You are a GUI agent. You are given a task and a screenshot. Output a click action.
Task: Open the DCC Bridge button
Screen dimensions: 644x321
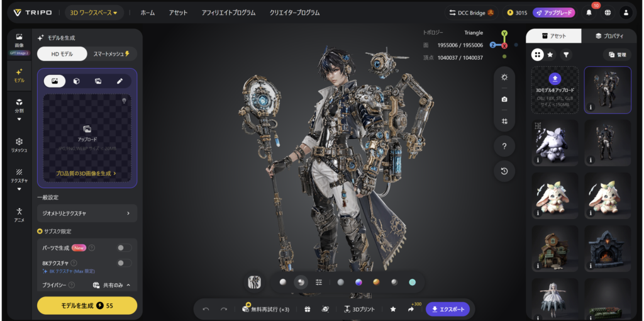coord(472,13)
